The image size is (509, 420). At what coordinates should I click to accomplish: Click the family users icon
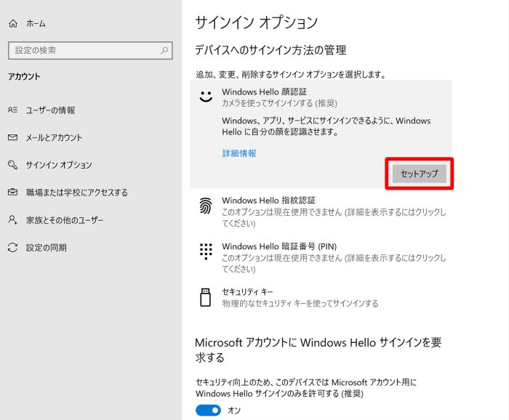(x=12, y=220)
